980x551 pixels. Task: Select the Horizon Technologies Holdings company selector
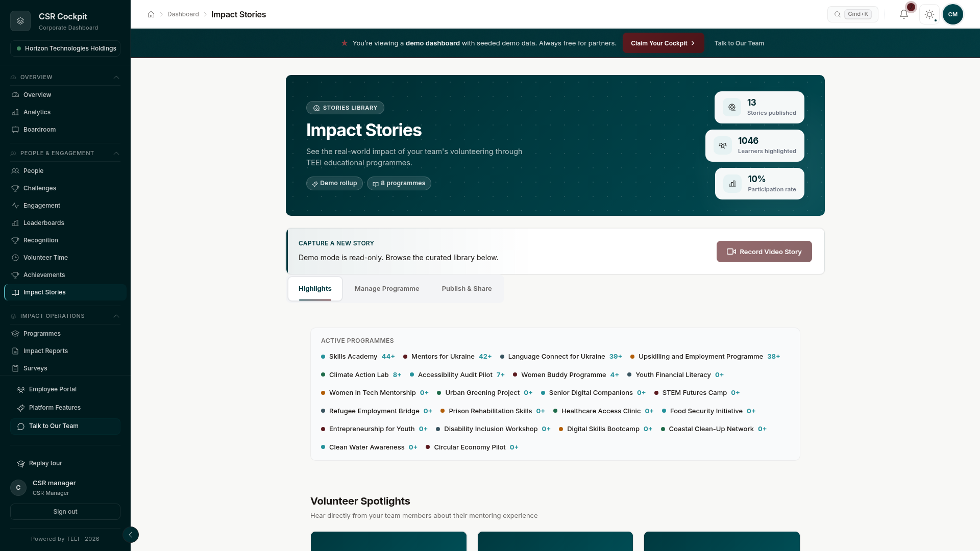click(x=65, y=48)
